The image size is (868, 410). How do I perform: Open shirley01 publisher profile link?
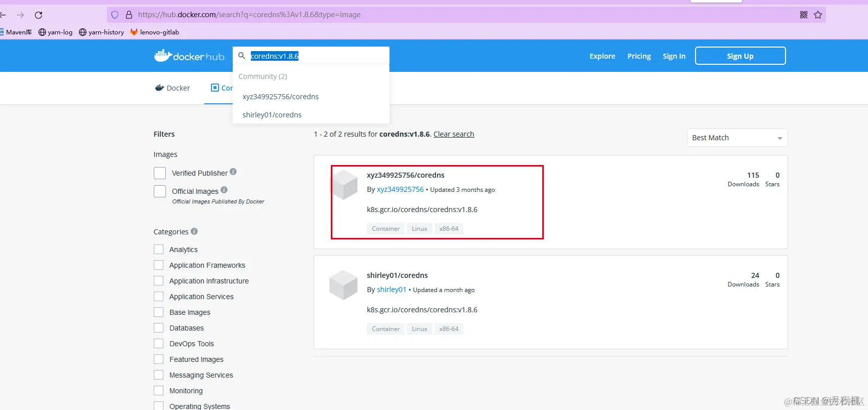click(392, 290)
